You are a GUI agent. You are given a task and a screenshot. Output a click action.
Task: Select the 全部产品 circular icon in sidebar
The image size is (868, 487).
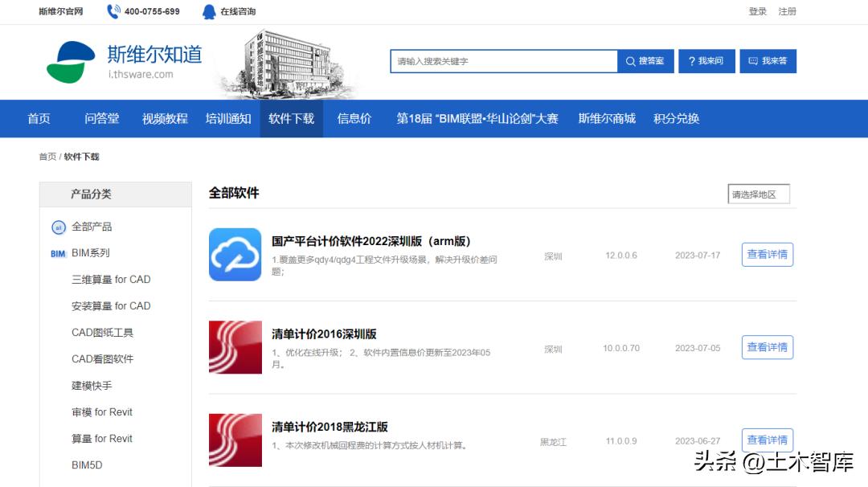(59, 227)
